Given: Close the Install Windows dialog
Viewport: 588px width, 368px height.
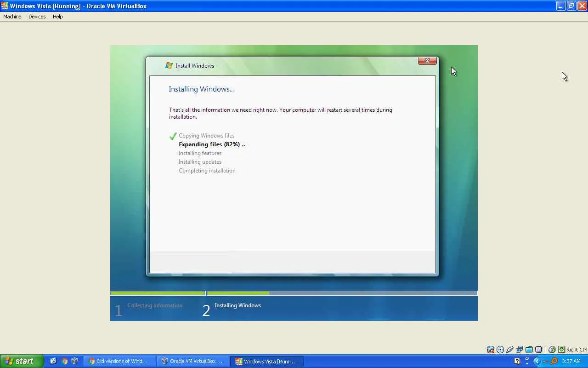Looking at the screenshot, I should (x=427, y=61).
